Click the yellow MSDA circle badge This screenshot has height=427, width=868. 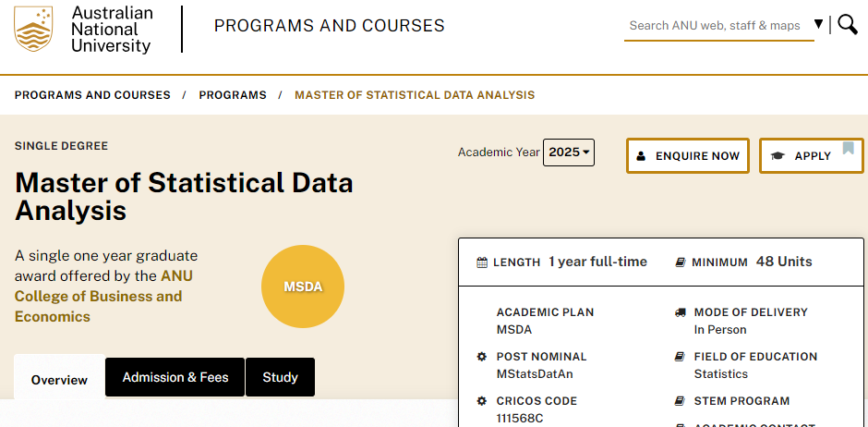pyautogui.click(x=303, y=287)
